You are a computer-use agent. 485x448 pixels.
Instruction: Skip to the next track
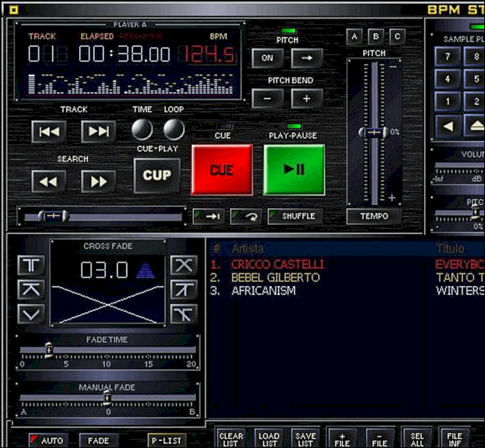98,132
